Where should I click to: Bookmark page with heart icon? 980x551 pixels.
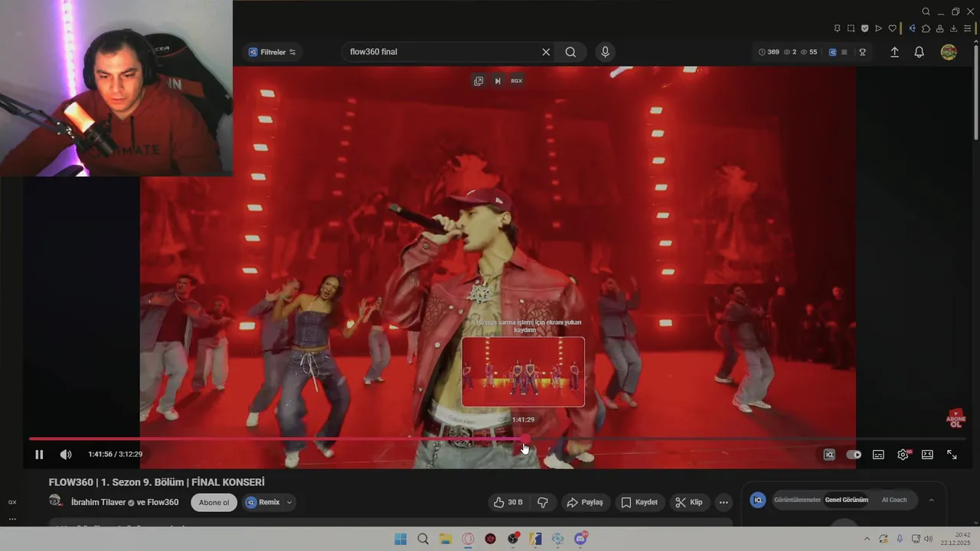click(x=892, y=28)
